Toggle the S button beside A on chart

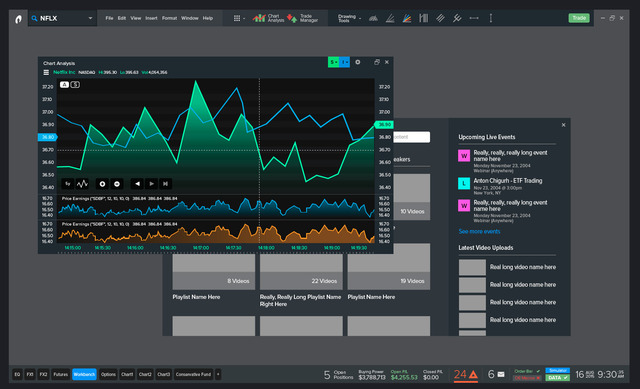tap(75, 84)
